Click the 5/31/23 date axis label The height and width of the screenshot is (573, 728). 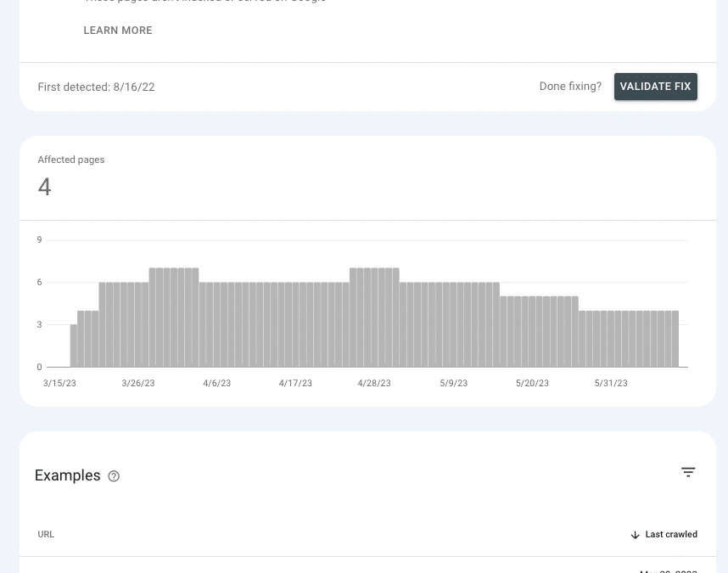pos(611,383)
